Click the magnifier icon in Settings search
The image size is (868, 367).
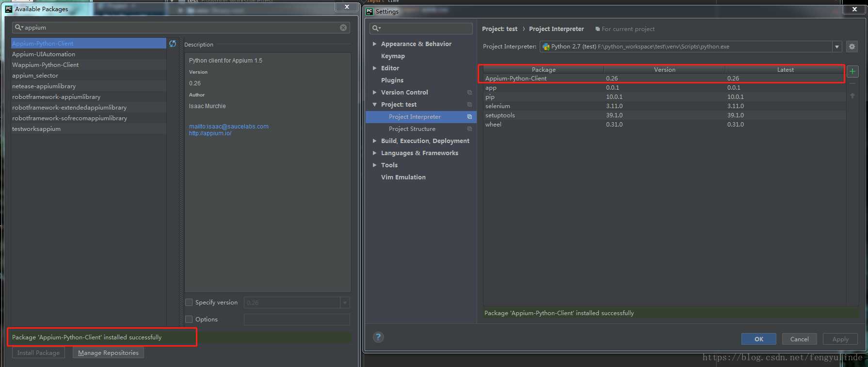coord(376,29)
